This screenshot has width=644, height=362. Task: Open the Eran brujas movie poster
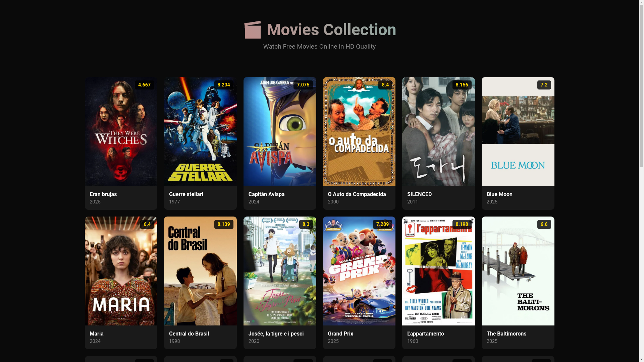(x=121, y=131)
